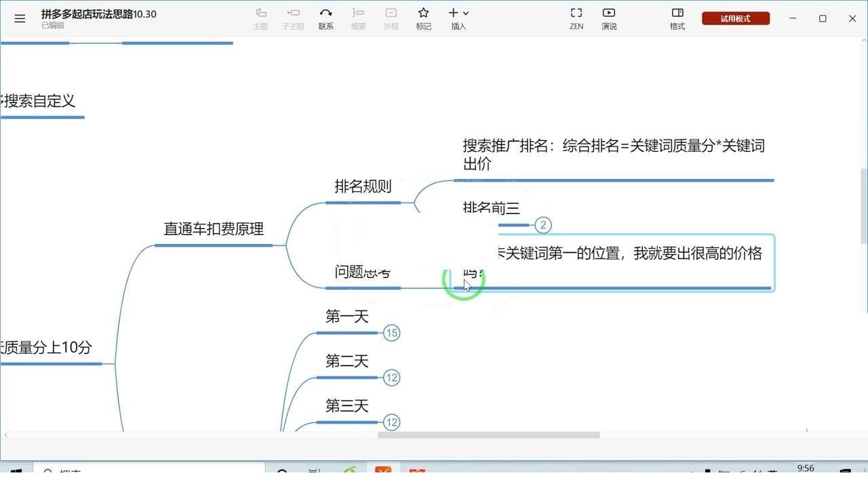Minimize the XMind window
This screenshot has width=868, height=488.
point(793,19)
